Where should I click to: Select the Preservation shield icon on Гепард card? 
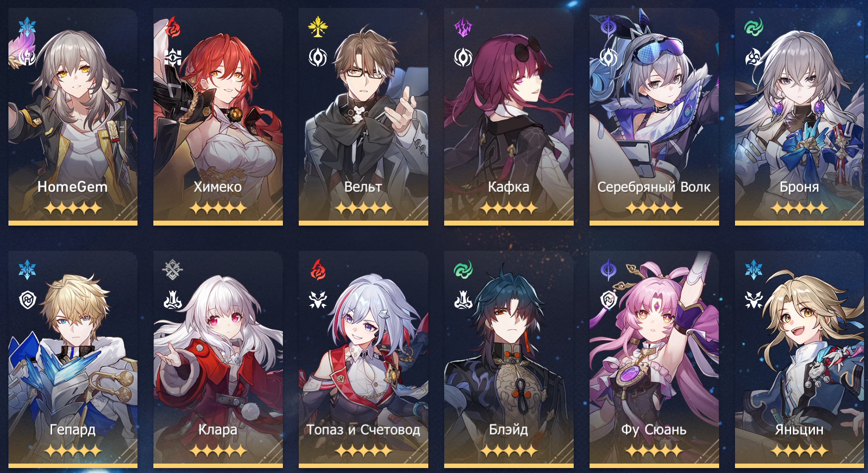27,299
